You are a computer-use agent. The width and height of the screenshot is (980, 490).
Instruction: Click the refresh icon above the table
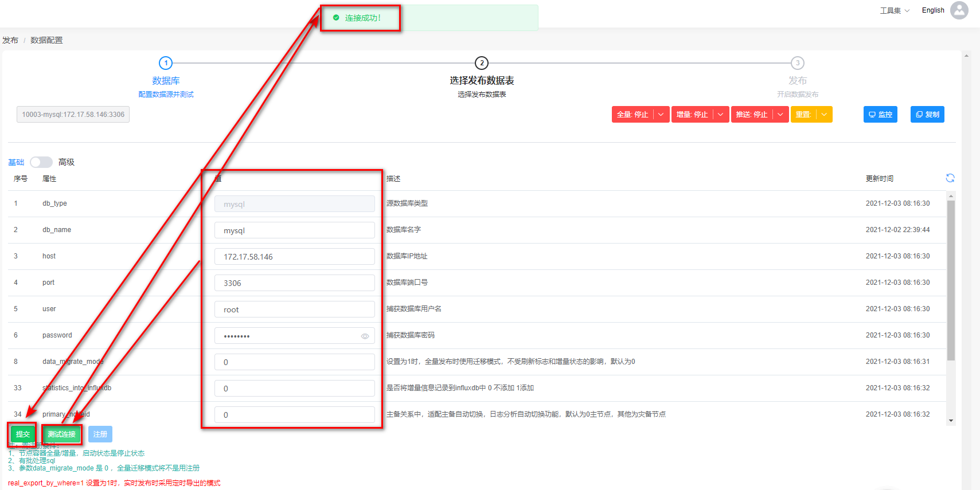pos(950,178)
